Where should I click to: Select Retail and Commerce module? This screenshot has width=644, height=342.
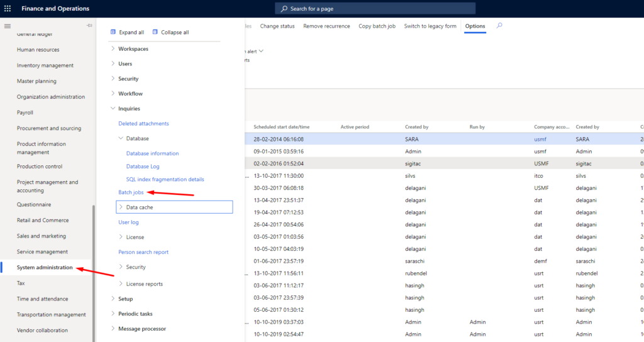tap(43, 220)
